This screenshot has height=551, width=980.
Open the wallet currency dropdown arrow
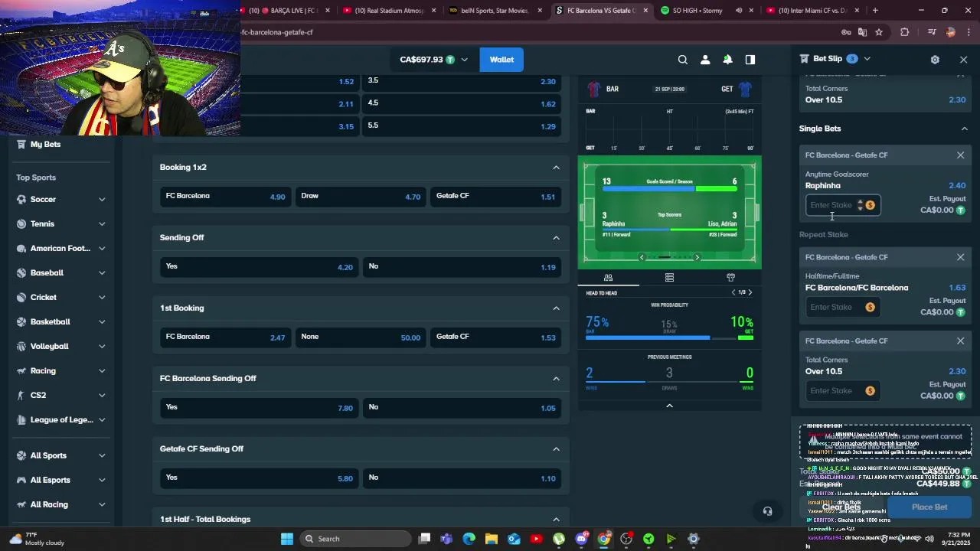click(464, 60)
